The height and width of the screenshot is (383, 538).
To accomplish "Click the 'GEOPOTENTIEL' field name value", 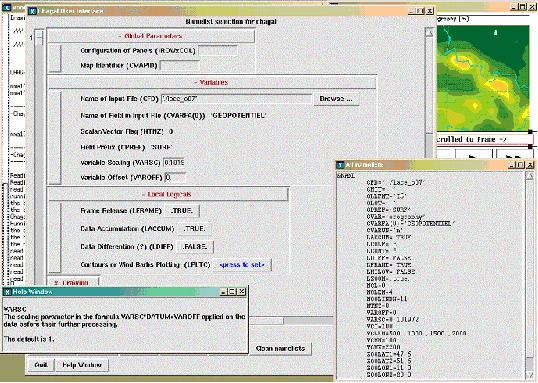I will pyautogui.click(x=238, y=116).
